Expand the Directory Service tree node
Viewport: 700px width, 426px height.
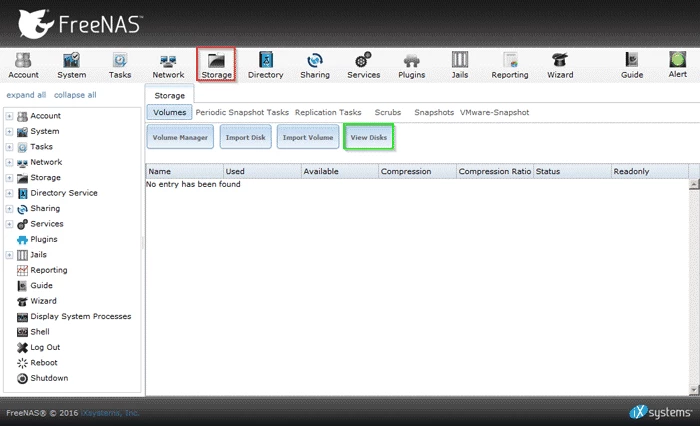point(9,193)
